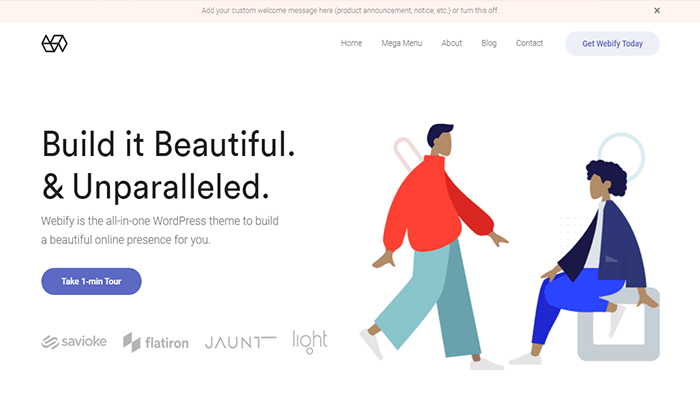Click the savioke brand logo

74,342
